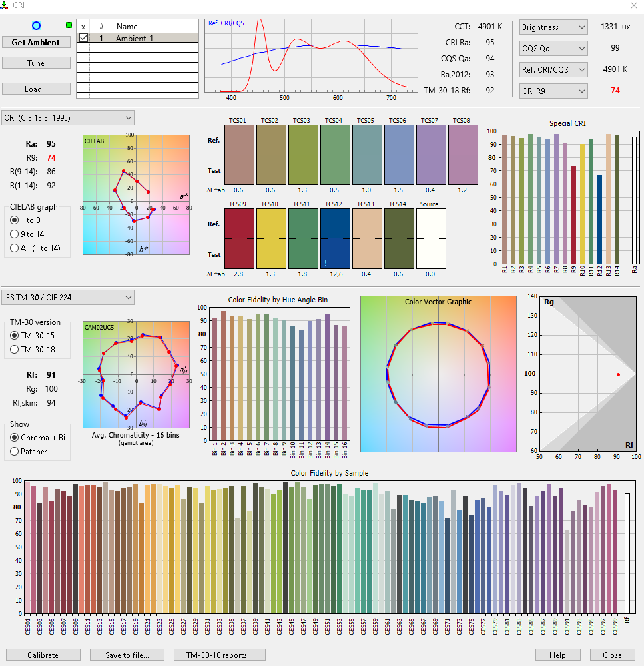The image size is (644, 666).
Task: Select the TM-30-18 version radio button
Action: (15, 350)
